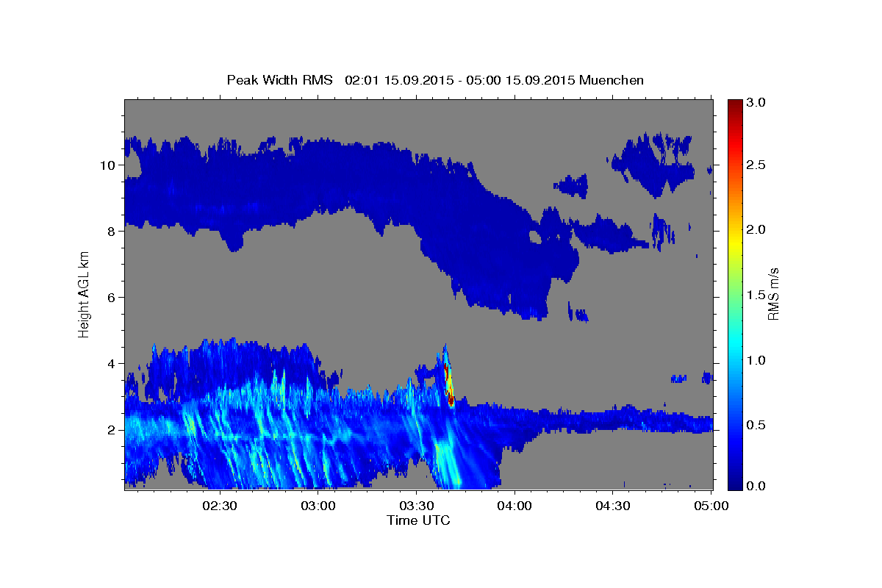
Task: Click the height axis label 6
Action: coord(112,298)
